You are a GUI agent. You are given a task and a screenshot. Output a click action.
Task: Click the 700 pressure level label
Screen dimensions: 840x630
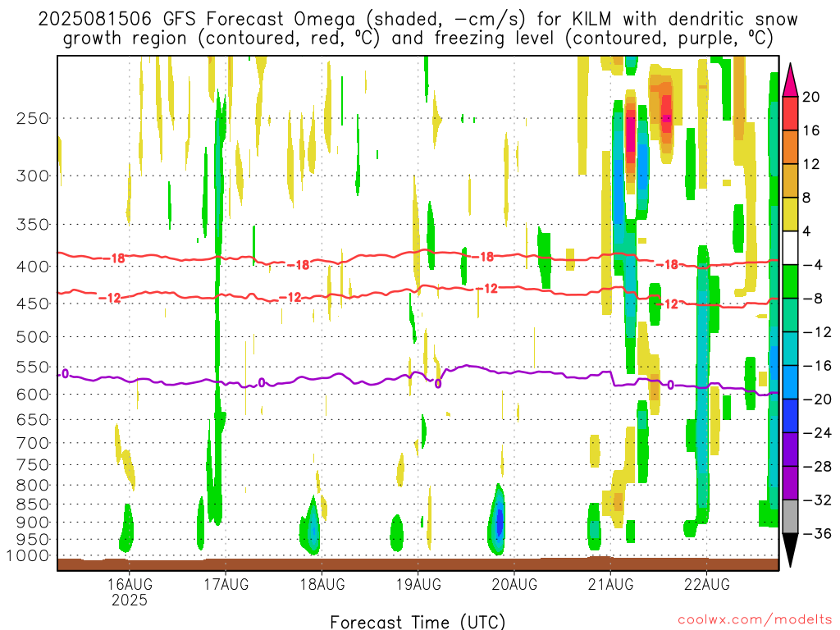point(33,443)
